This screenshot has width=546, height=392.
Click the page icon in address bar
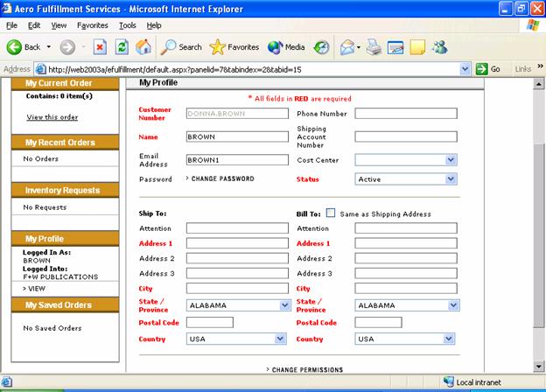(41, 69)
